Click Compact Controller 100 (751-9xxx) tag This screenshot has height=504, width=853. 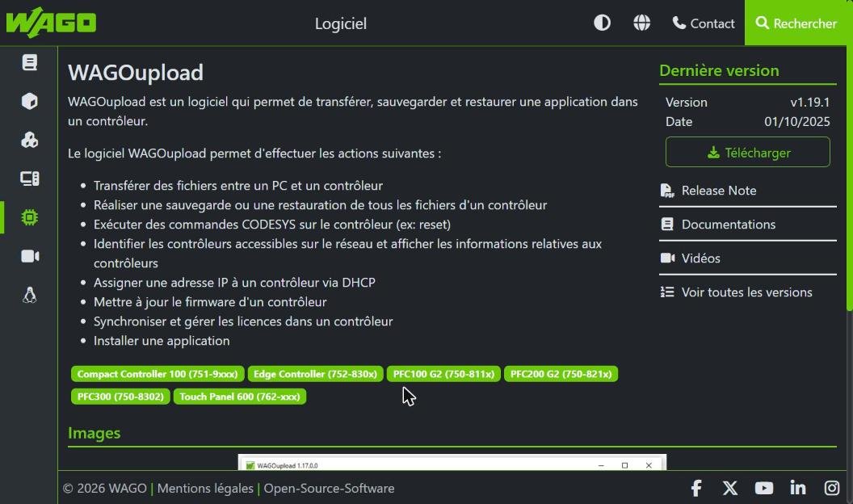[x=158, y=374]
